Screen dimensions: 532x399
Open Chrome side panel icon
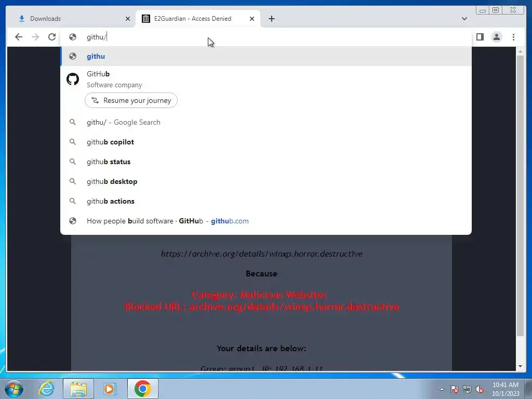(480, 37)
